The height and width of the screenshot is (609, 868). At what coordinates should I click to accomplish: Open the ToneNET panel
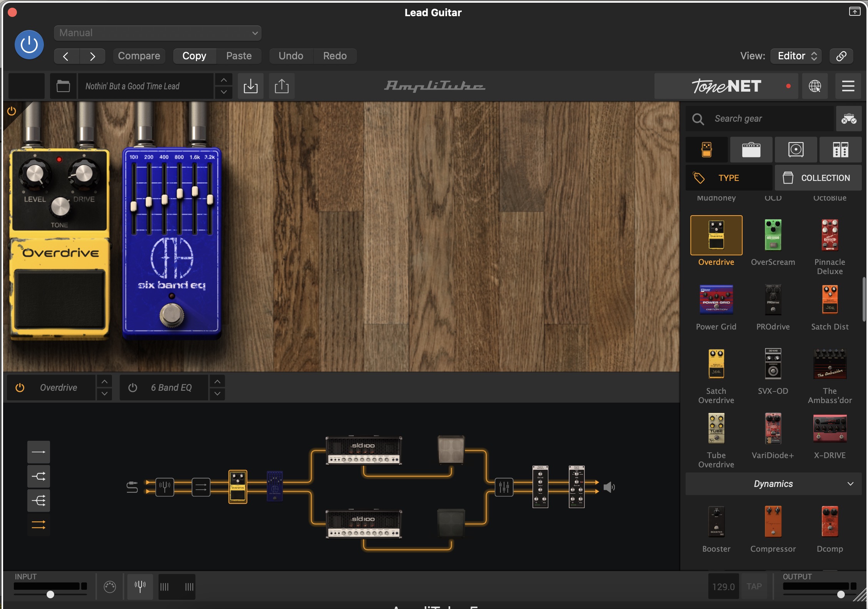(726, 86)
